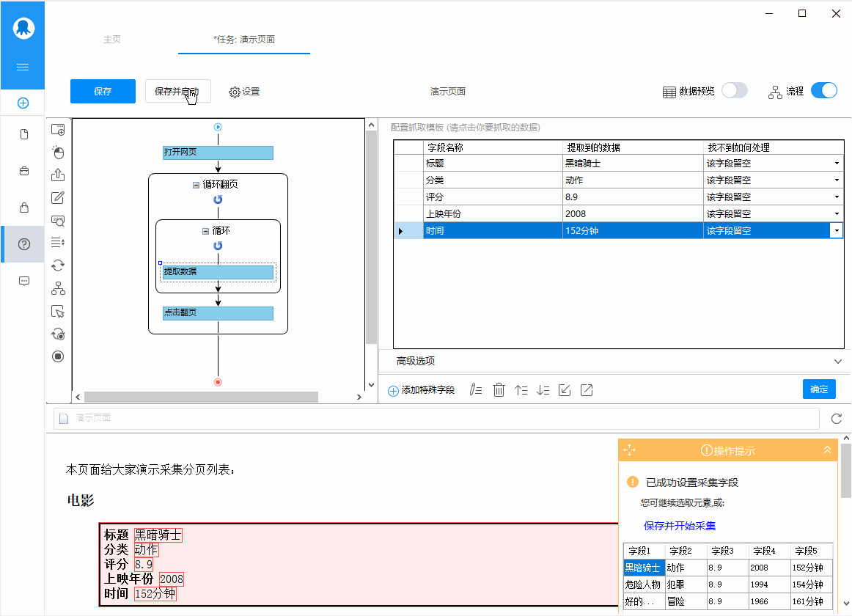The width and height of the screenshot is (852, 616).
Task: Select the 打开网页 workflow step
Action: click(x=218, y=153)
